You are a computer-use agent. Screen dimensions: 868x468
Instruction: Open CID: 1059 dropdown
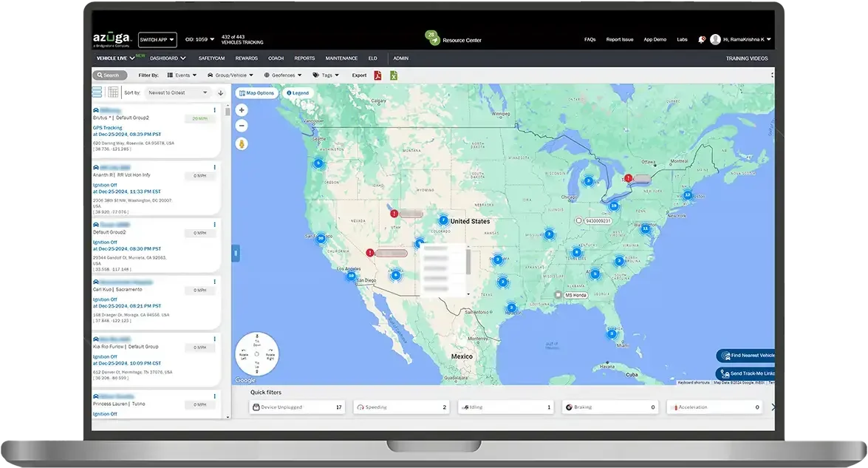coord(199,39)
